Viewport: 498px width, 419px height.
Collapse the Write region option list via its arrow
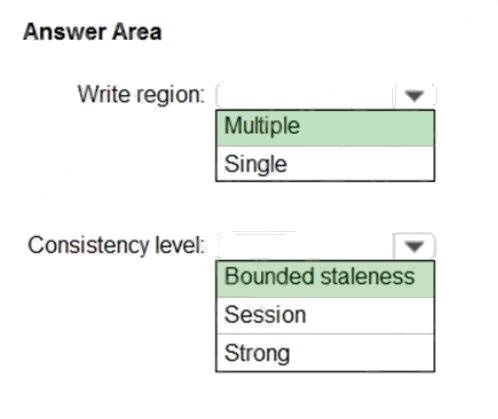coord(414,96)
